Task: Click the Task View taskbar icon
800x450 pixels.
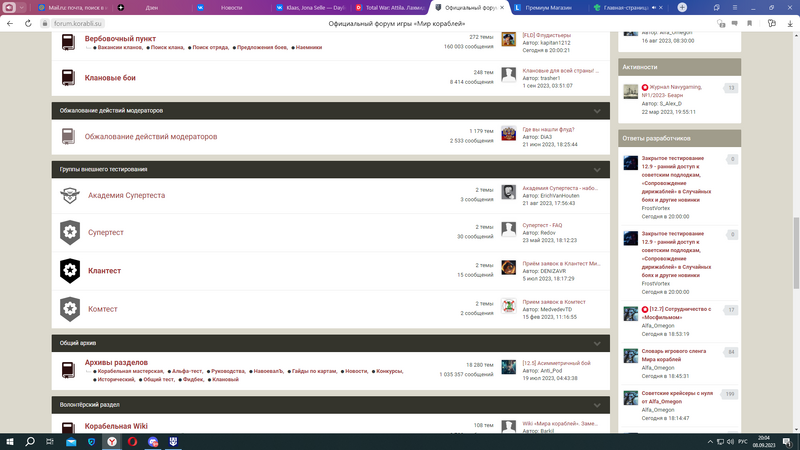Action: pyautogui.click(x=49, y=442)
